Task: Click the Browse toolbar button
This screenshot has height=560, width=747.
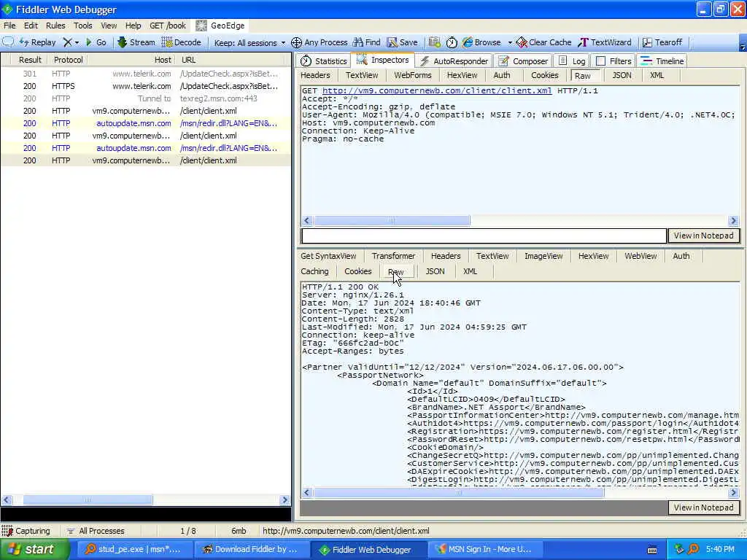Action: 481,42
